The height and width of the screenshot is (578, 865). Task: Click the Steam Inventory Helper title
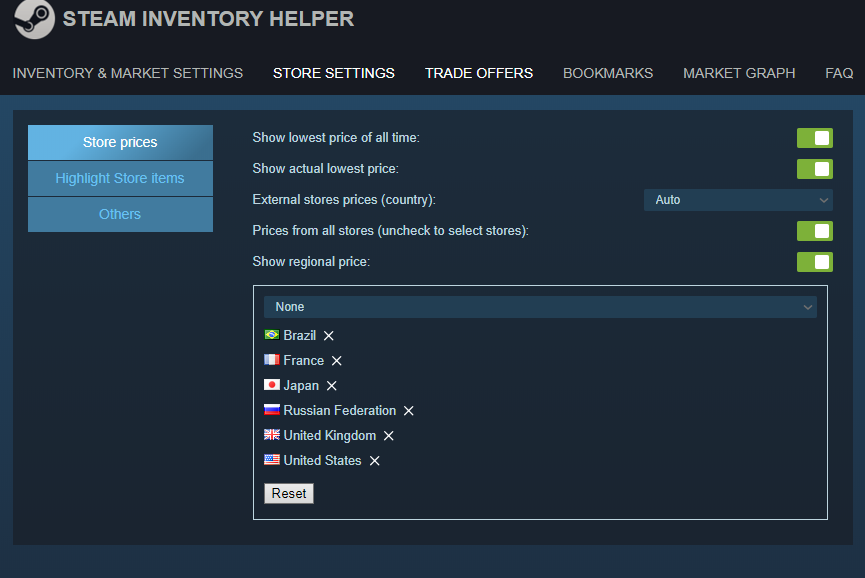pos(209,19)
